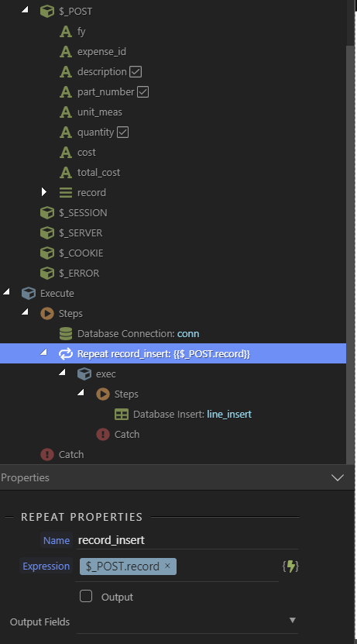Collapse the Properties panel chevron
This screenshot has width=357, height=644.
(338, 477)
